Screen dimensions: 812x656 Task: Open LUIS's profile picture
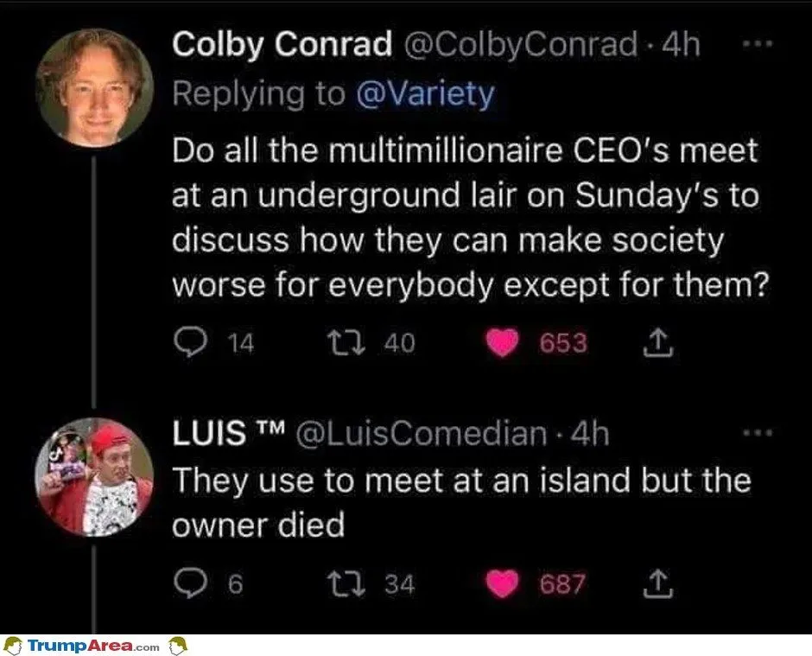(96, 477)
